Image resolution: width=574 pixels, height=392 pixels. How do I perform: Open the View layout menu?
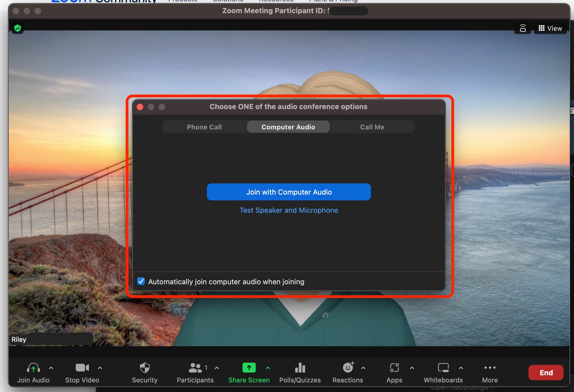click(x=550, y=28)
